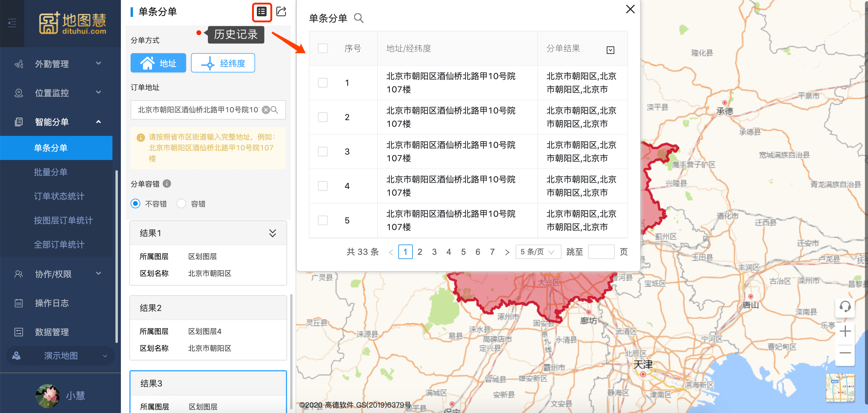This screenshot has width=868, height=413.
Task: Search the entered order address
Action: 275,110
